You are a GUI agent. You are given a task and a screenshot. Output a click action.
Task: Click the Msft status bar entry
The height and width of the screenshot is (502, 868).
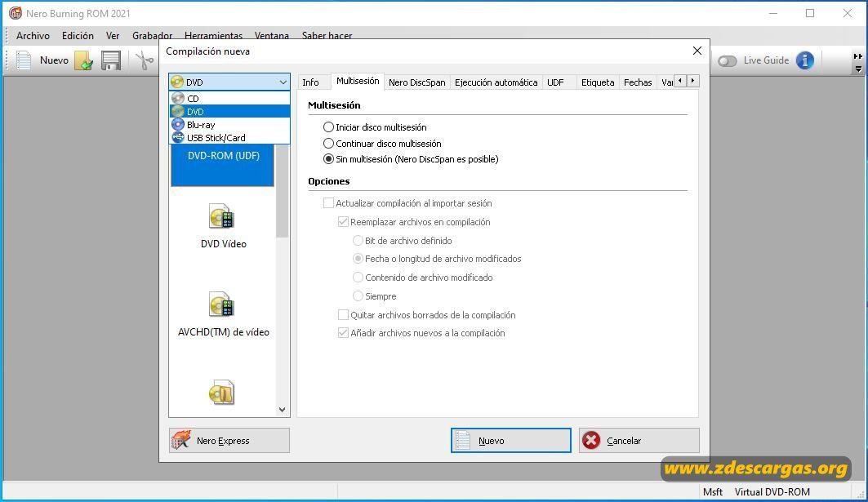pyautogui.click(x=713, y=492)
